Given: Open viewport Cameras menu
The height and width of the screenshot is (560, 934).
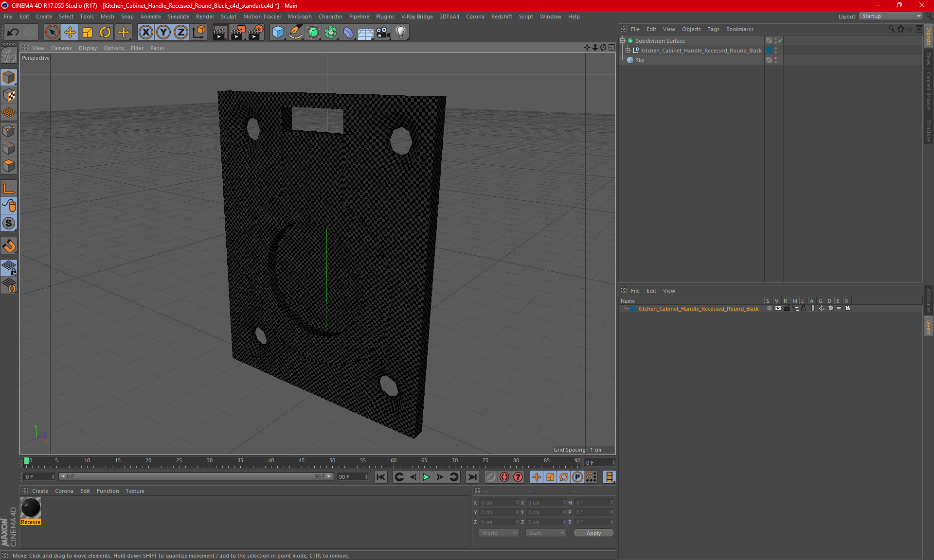Looking at the screenshot, I should [61, 48].
